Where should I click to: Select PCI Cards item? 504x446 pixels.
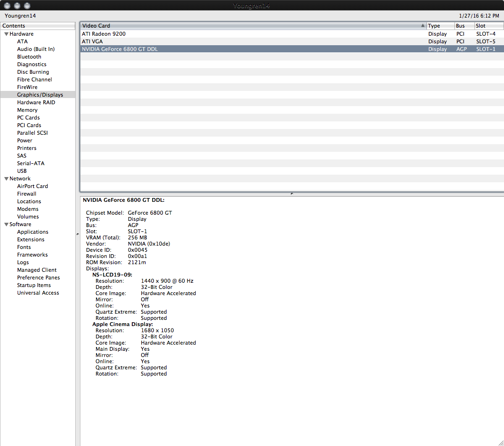click(29, 125)
